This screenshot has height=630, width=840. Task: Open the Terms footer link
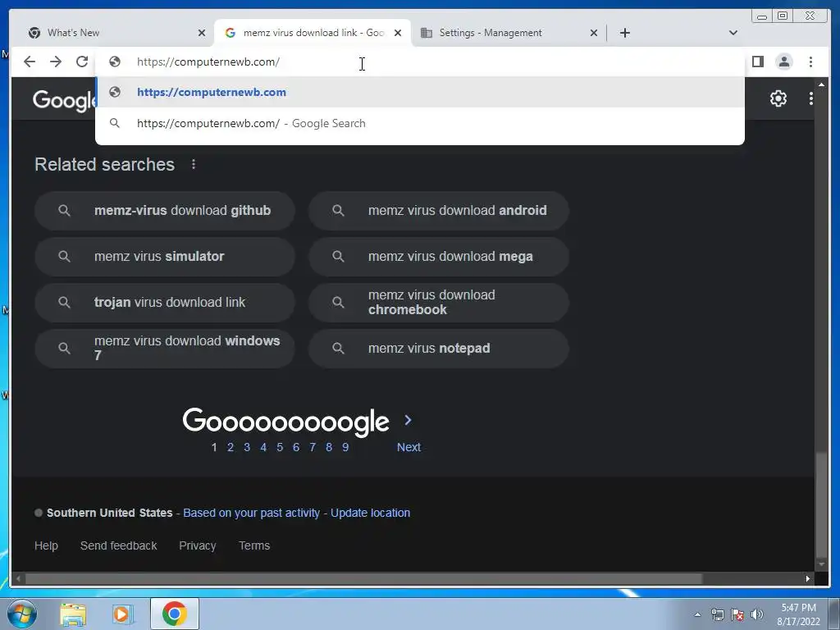coord(254,546)
